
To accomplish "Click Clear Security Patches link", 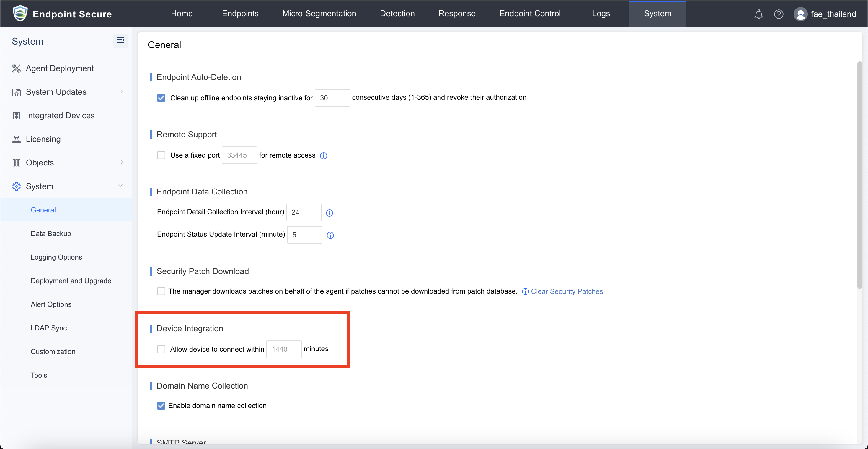I will pos(567,291).
